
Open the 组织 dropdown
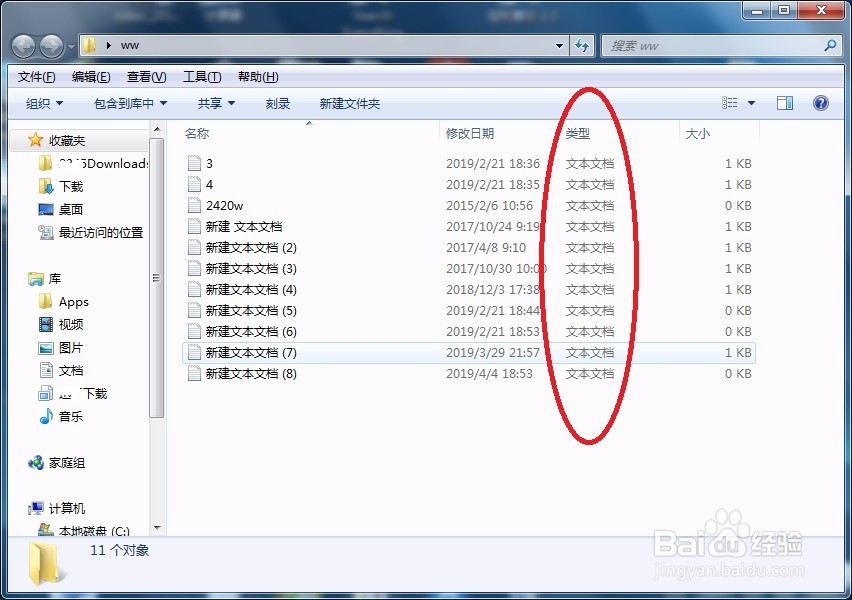click(x=40, y=102)
